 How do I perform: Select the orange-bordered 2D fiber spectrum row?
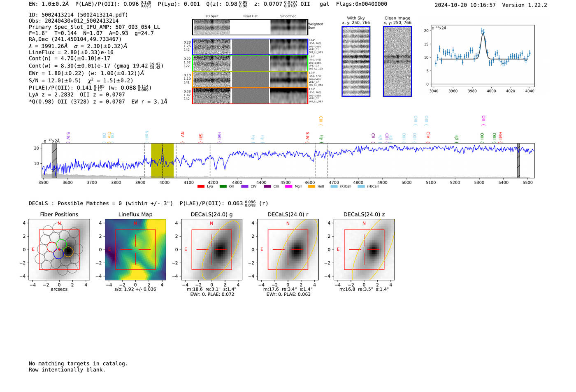[x=250, y=79]
